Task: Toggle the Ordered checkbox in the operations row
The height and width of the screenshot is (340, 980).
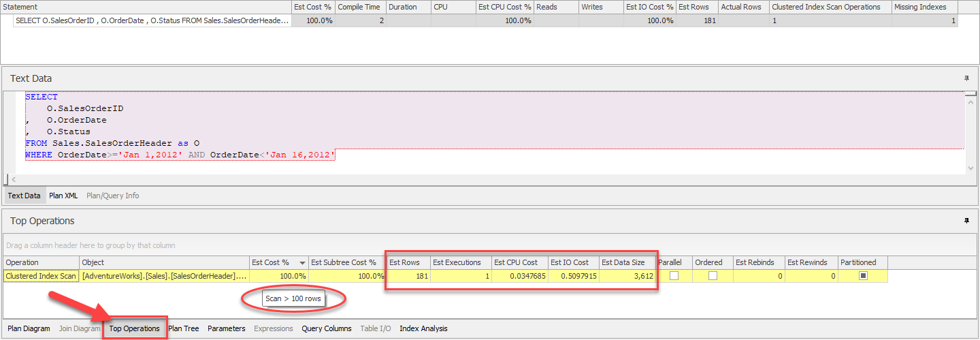Action: tap(713, 276)
